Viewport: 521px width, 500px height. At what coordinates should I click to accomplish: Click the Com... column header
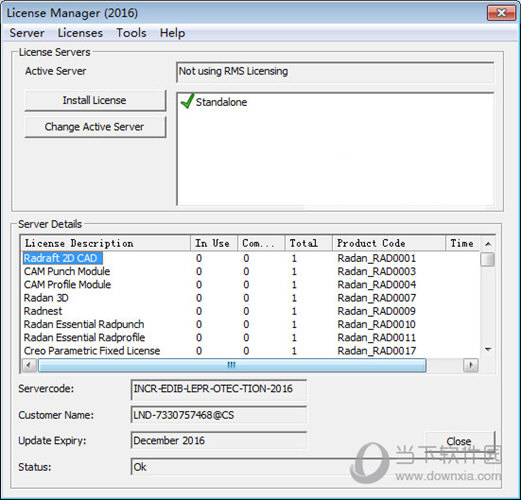[x=261, y=243]
